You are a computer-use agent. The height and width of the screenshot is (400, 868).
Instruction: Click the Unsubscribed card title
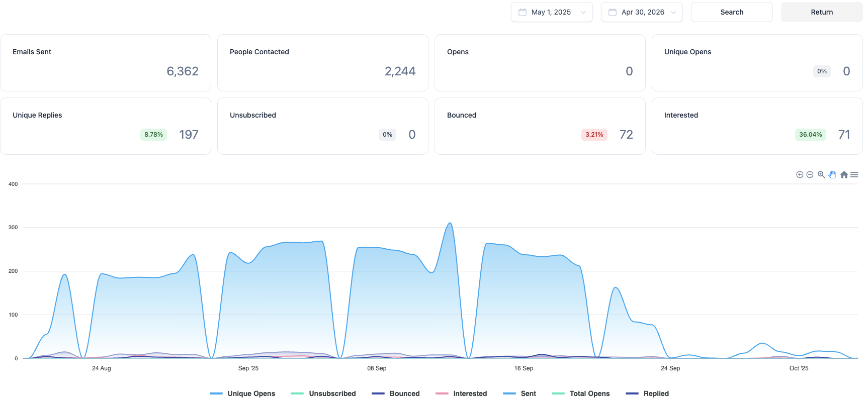[x=253, y=115]
